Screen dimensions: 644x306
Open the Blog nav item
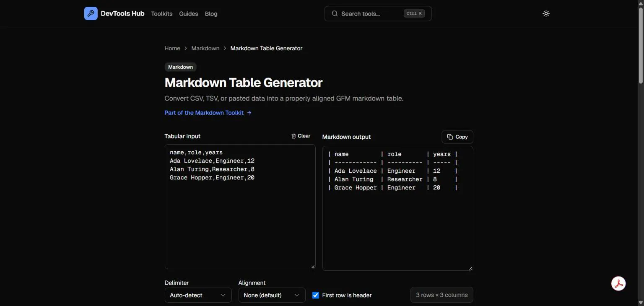(x=211, y=13)
